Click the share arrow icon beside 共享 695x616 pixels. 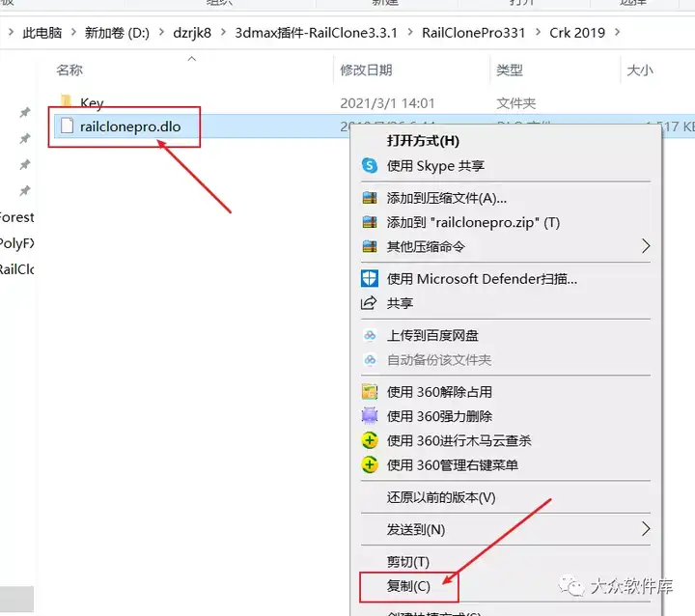[x=369, y=303]
